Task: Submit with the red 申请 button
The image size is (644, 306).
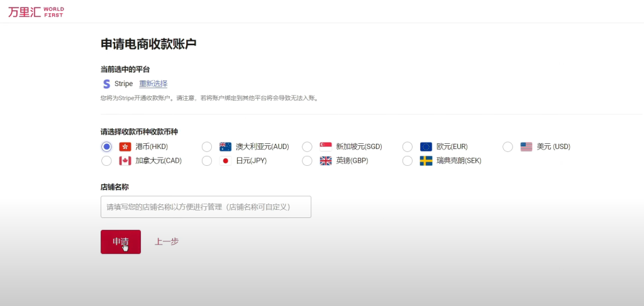Action: [x=121, y=242]
